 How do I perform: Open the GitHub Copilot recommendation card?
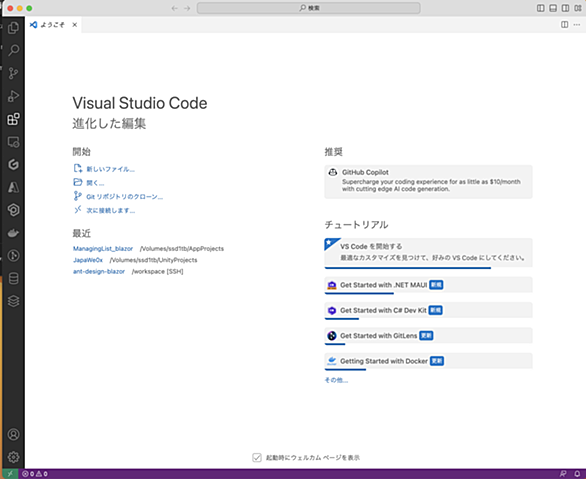pyautogui.click(x=428, y=182)
